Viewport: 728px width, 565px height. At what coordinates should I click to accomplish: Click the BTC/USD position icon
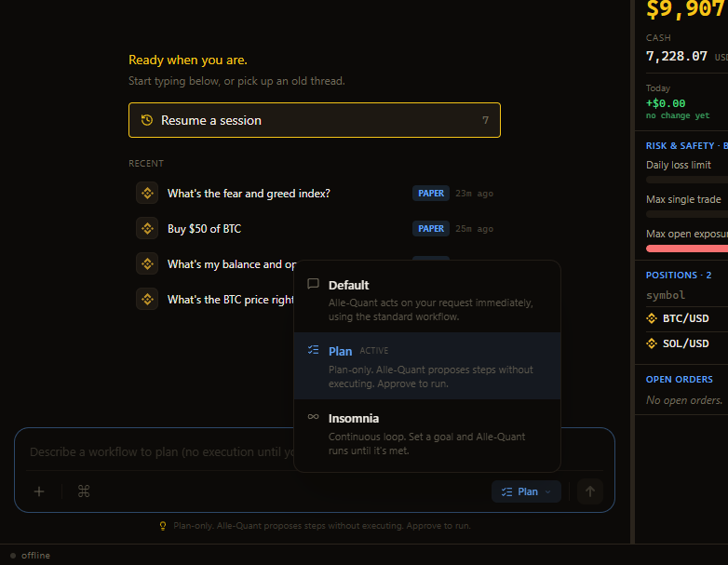[x=652, y=318]
